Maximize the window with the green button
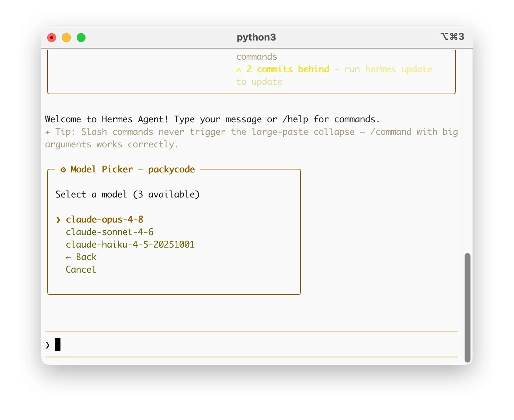The width and height of the screenshot is (514, 420). (x=81, y=38)
